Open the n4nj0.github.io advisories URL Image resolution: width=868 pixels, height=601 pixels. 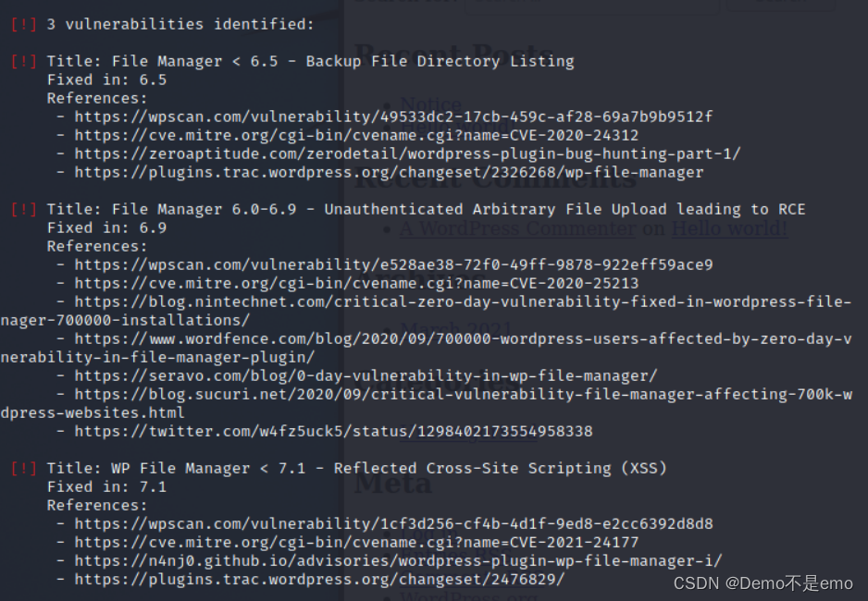(x=399, y=561)
